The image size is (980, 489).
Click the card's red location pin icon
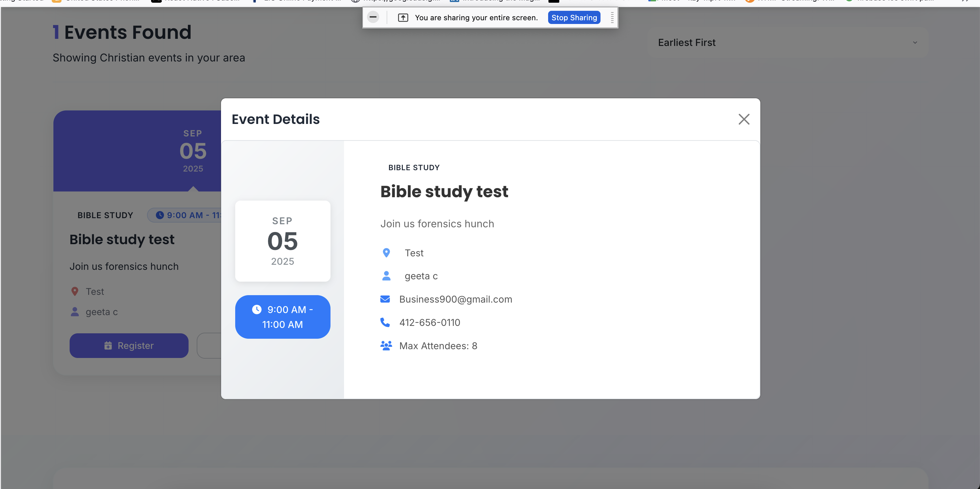[75, 292]
